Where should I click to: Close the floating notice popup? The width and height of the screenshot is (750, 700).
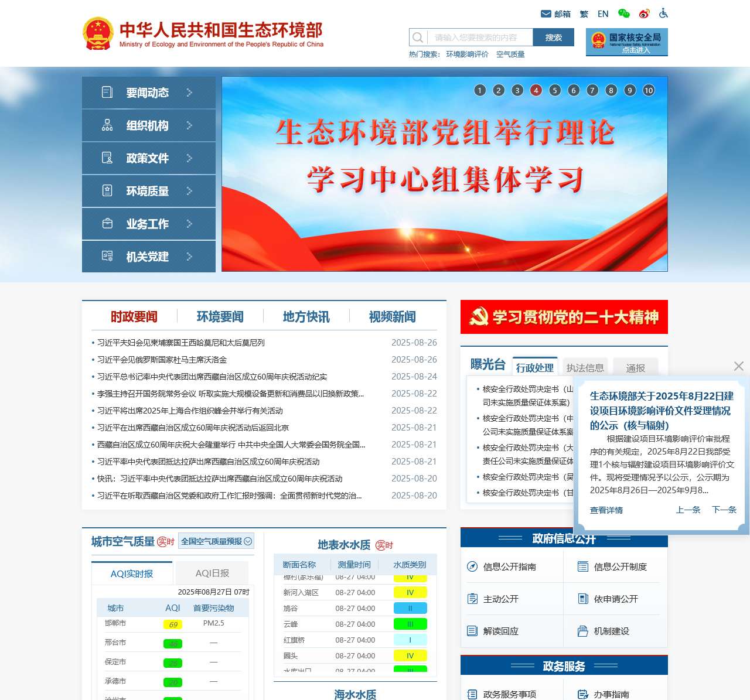point(739,366)
